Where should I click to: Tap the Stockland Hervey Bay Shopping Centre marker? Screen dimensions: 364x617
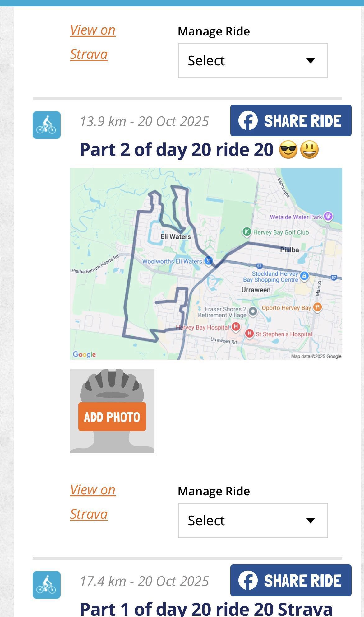coord(304,276)
